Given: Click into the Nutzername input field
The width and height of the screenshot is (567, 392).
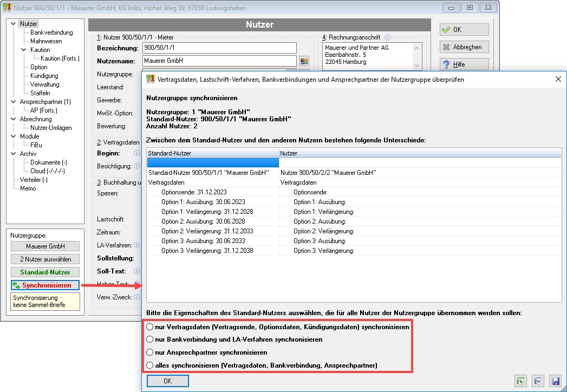Looking at the screenshot, I should tap(219, 61).
